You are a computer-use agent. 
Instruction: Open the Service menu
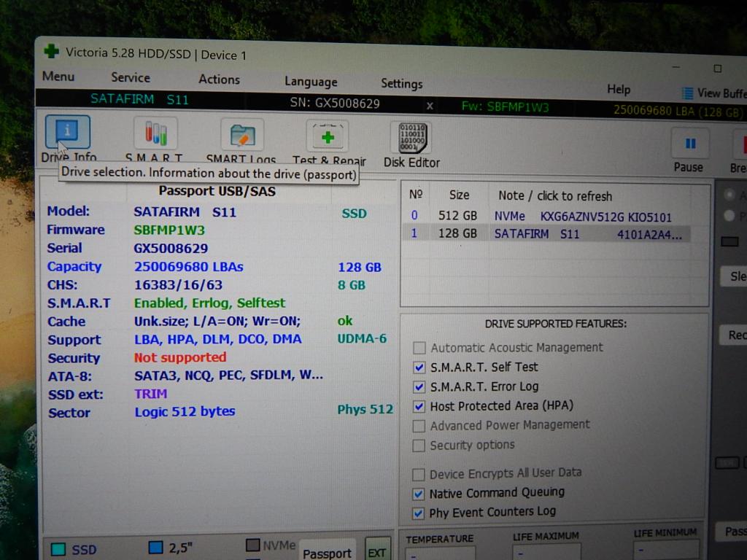tap(131, 77)
